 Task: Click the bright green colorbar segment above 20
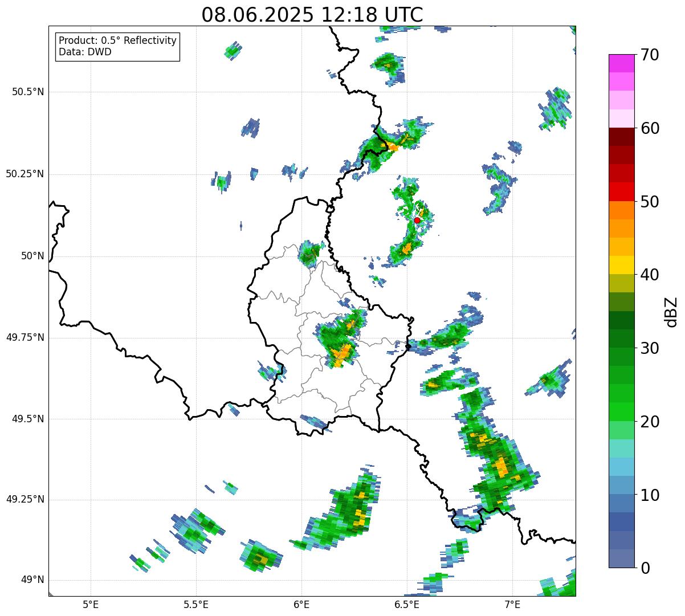click(x=621, y=411)
